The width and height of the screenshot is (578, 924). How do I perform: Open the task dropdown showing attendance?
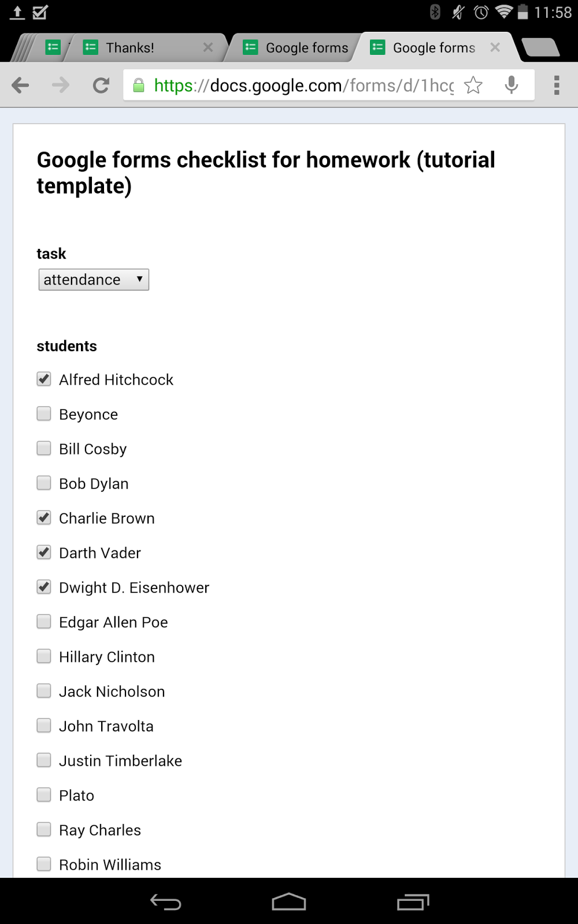pos(94,280)
